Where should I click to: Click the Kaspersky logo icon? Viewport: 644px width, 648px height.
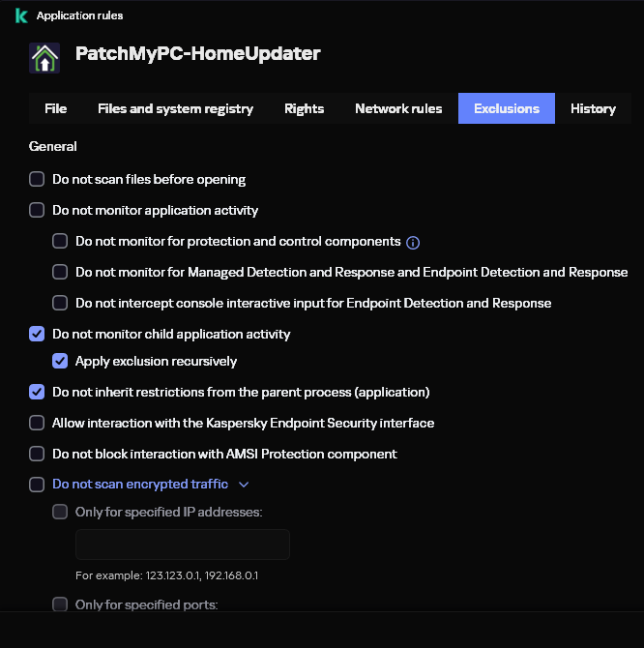click(x=21, y=15)
